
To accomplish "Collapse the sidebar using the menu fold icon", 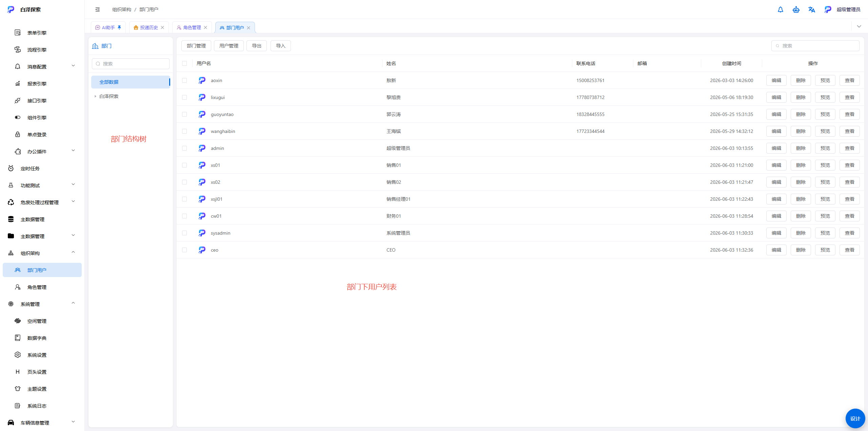I will [98, 9].
